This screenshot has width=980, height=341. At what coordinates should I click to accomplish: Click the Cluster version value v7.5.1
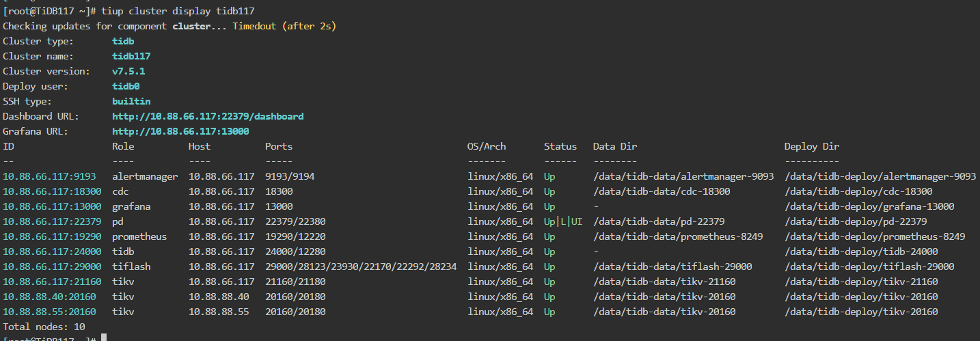click(128, 71)
